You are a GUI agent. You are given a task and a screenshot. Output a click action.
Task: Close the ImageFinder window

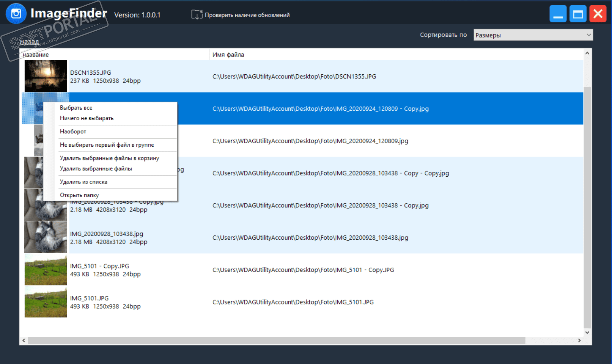pyautogui.click(x=598, y=14)
